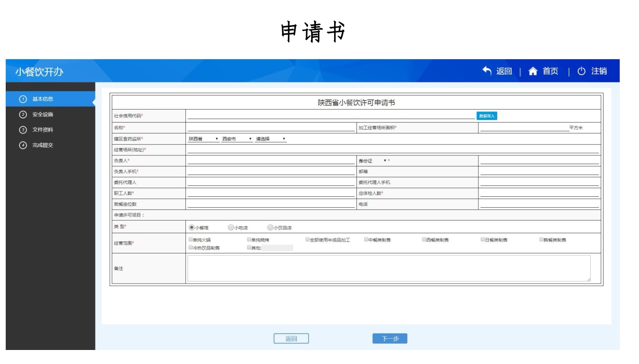Click the 社会信用代码 input field
This screenshot has height=364, width=639.
click(x=331, y=116)
